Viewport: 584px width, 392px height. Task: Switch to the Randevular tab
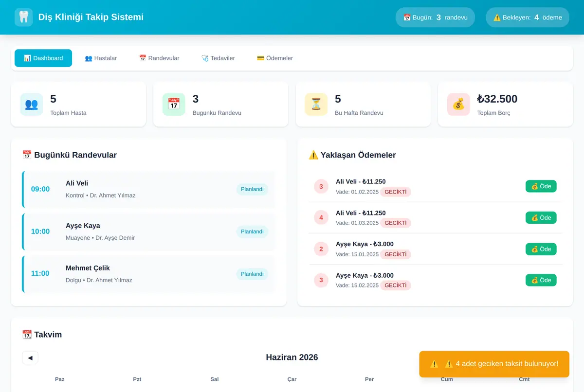(159, 58)
